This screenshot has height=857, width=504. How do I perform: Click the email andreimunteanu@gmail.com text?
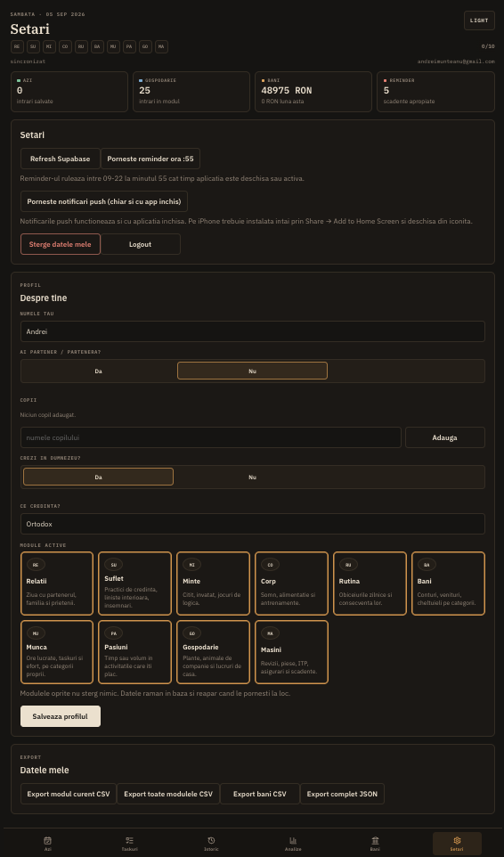point(456,61)
